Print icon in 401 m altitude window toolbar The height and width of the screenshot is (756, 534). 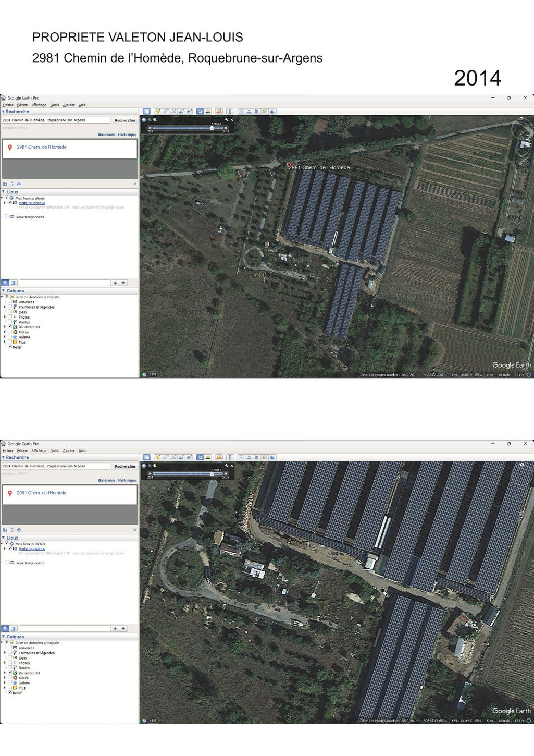pos(249,112)
